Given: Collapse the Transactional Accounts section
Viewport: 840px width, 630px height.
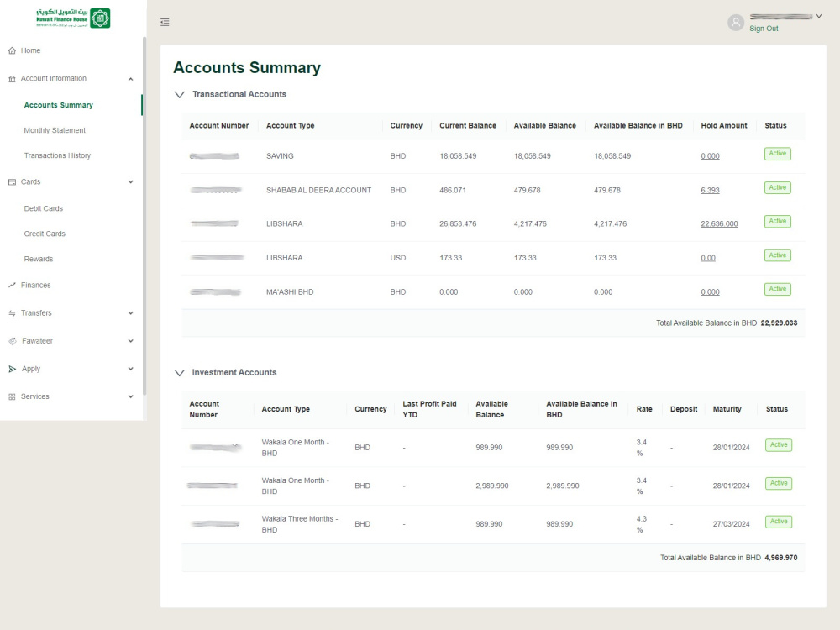Looking at the screenshot, I should 180,94.
